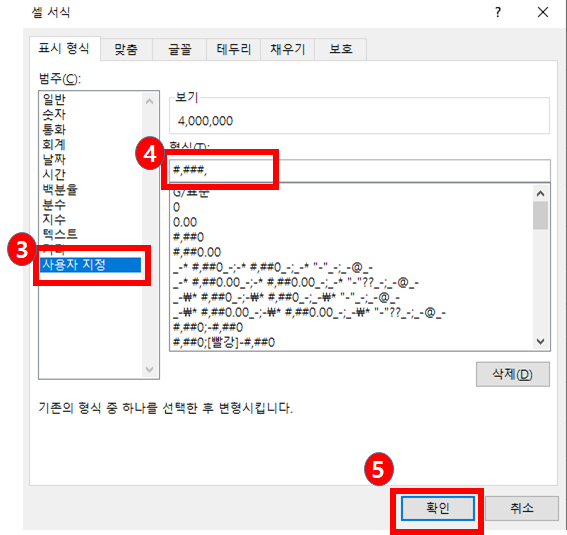Choose the 회계 category

[54, 145]
